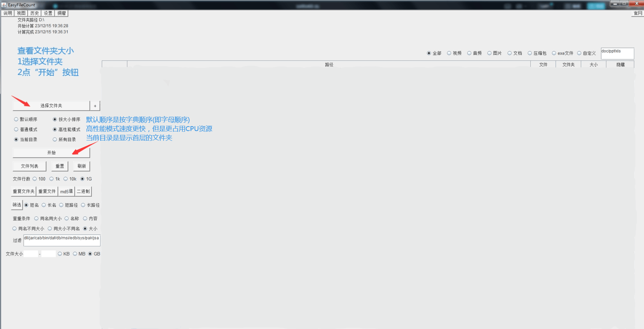Viewport: 644px width, 329px height.
Task: Click the 官网 link at top right
Action: 638,13
